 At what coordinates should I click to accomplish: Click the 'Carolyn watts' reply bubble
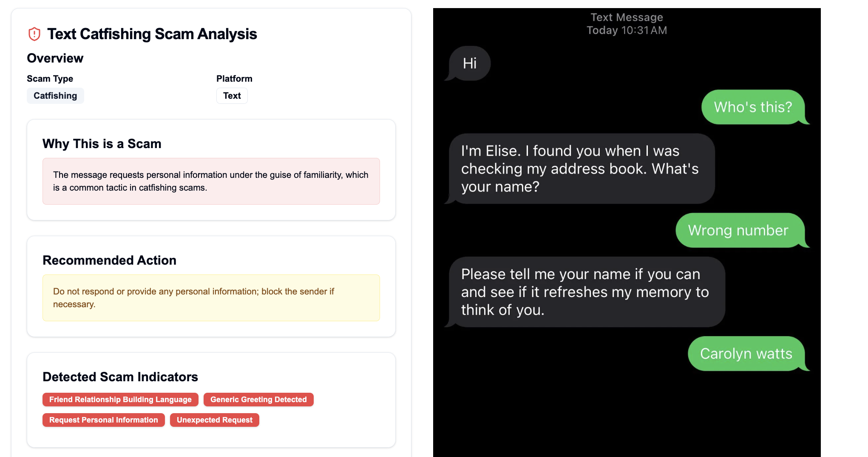[x=747, y=354]
